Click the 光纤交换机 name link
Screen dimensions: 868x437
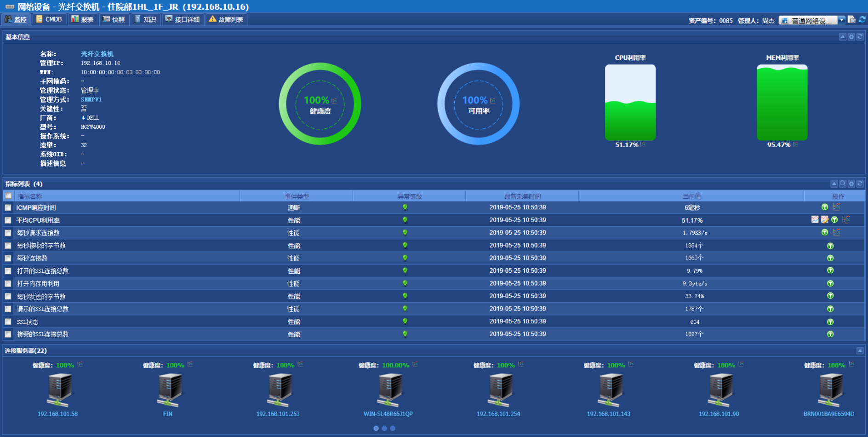pos(97,54)
